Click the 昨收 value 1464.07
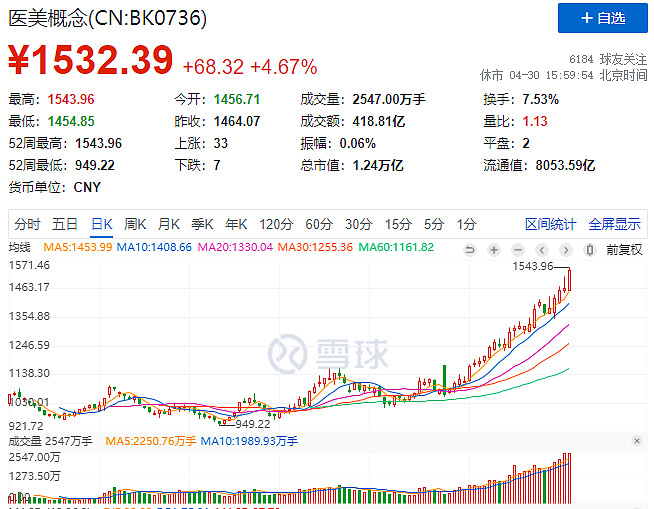Image resolution: width=654 pixels, height=509 pixels. click(x=237, y=121)
